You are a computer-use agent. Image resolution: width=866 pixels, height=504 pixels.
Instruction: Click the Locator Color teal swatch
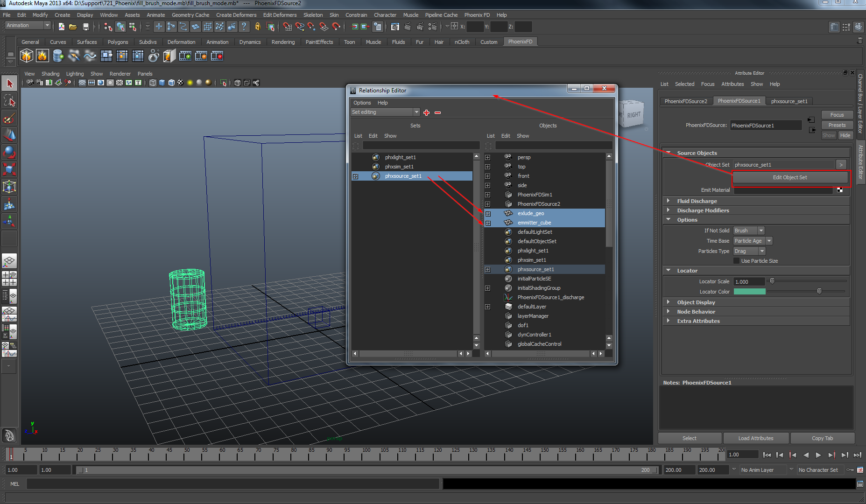click(750, 292)
